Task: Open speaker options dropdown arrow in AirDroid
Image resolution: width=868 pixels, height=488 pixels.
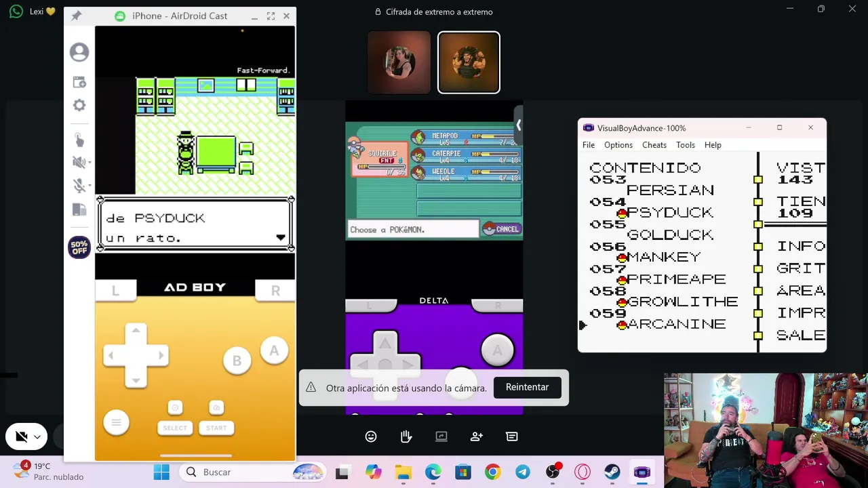Action: coord(89,163)
